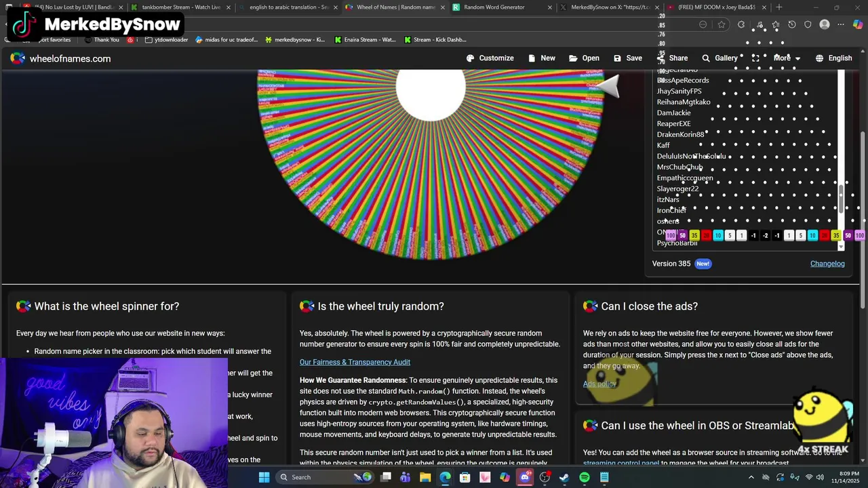Open browser essentials shield icon

pyautogui.click(x=808, y=24)
